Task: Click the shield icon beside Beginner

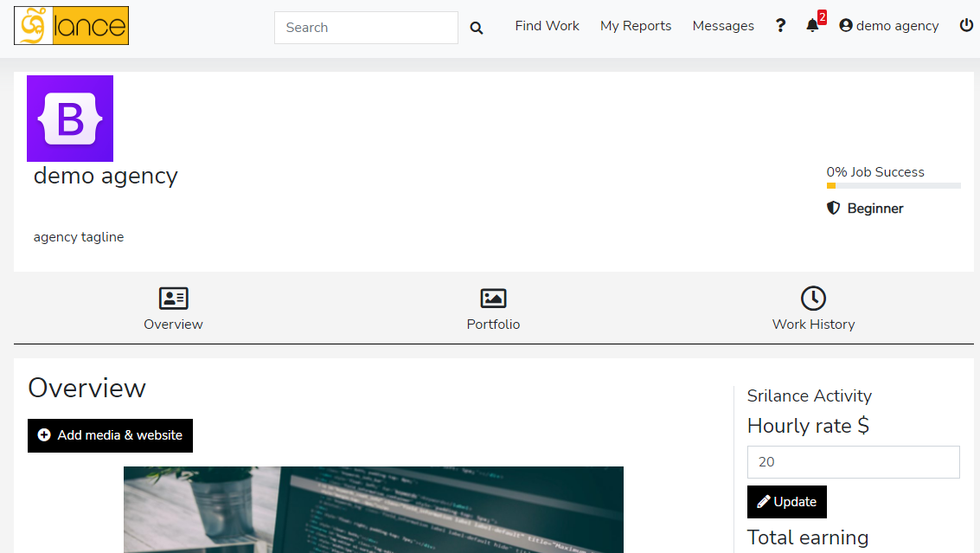Action: [x=834, y=209]
